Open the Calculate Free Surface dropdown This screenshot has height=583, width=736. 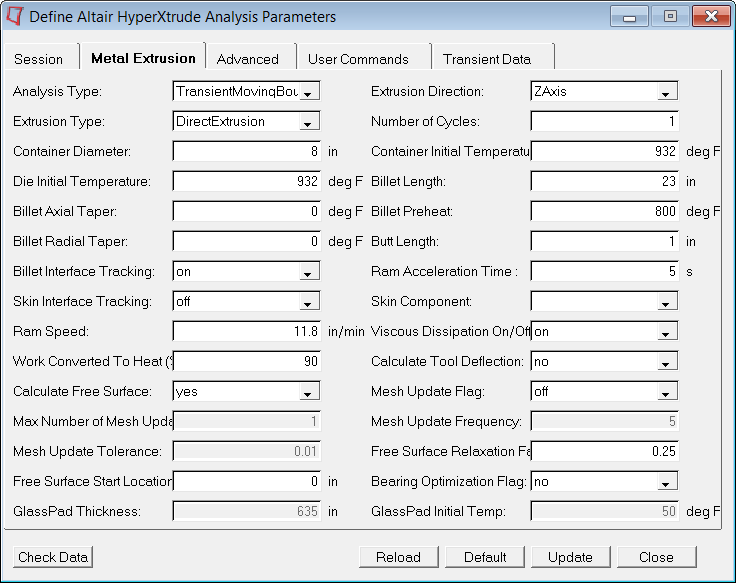tap(246, 391)
